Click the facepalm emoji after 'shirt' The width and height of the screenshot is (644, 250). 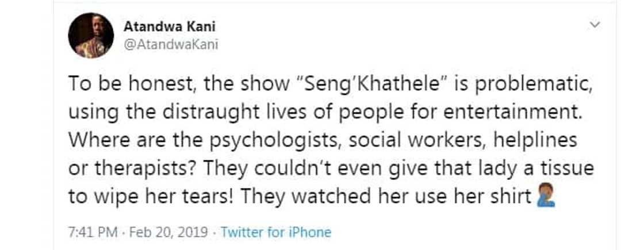click(x=544, y=197)
